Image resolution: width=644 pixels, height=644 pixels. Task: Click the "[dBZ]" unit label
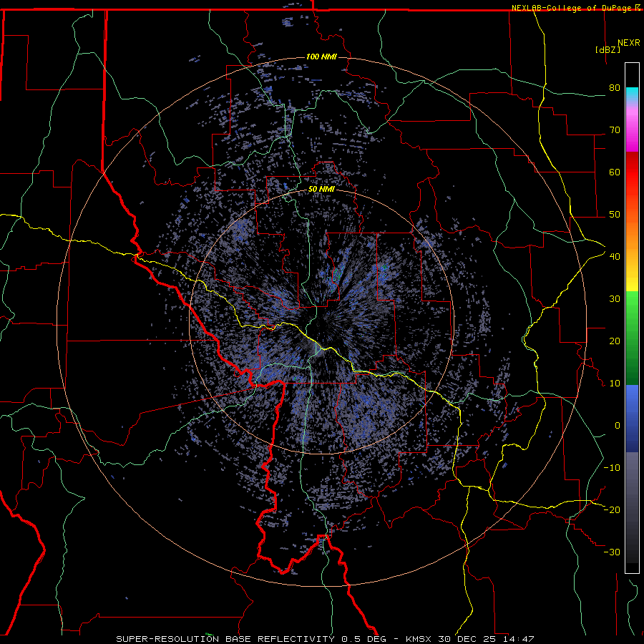[608, 49]
